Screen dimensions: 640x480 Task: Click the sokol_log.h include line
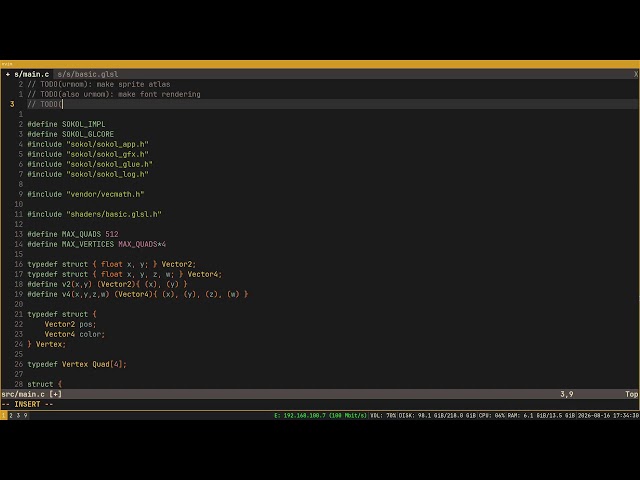[88, 174]
